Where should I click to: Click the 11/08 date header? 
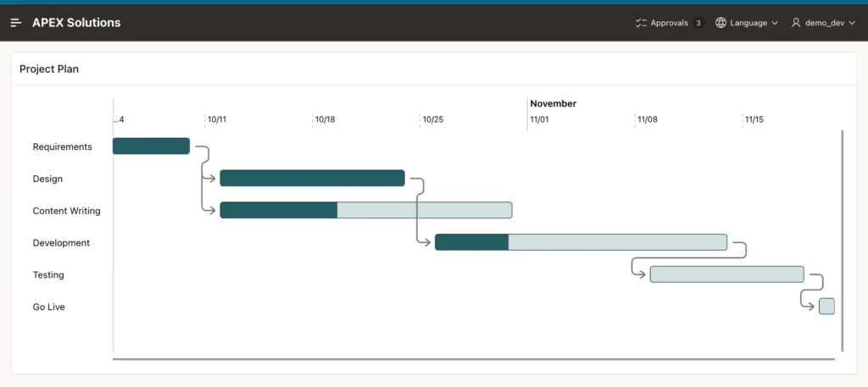647,119
